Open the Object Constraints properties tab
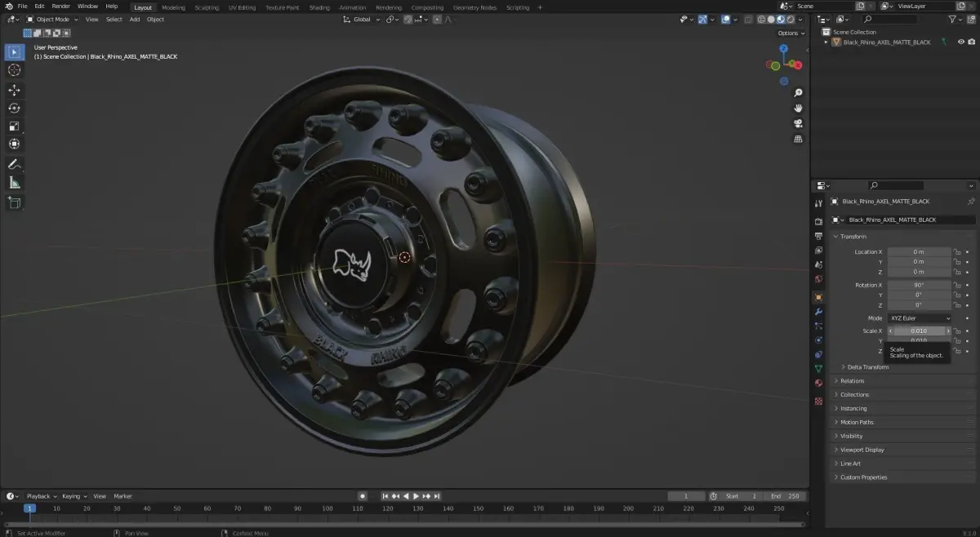980x537 pixels. (x=818, y=355)
